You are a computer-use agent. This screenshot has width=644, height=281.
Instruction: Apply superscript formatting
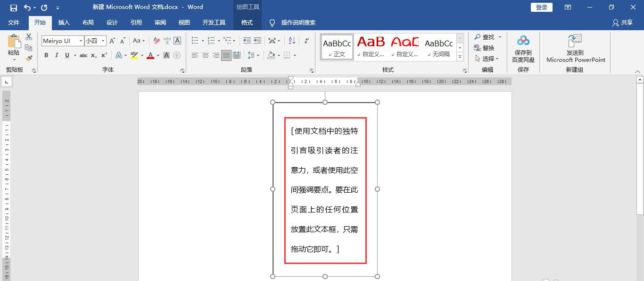(104, 55)
